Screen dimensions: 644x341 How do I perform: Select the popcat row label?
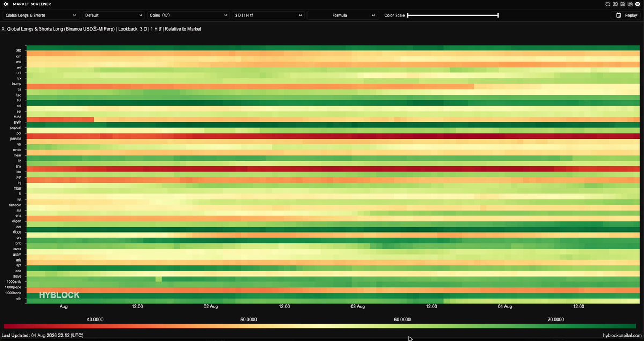pos(16,128)
